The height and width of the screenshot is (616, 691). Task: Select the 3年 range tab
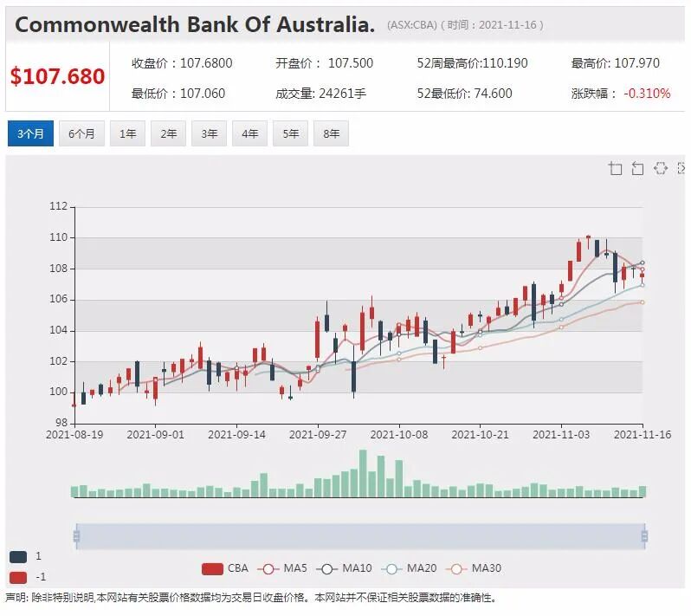(x=209, y=133)
